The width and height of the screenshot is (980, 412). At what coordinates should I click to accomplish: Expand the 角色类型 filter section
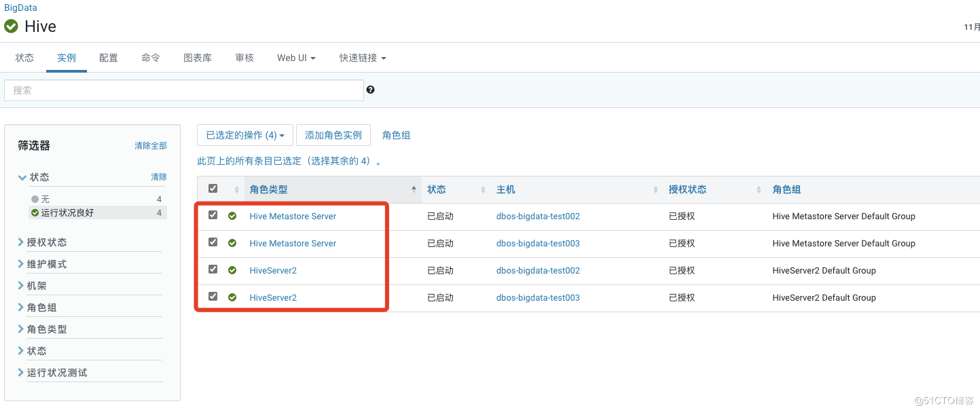pos(42,329)
